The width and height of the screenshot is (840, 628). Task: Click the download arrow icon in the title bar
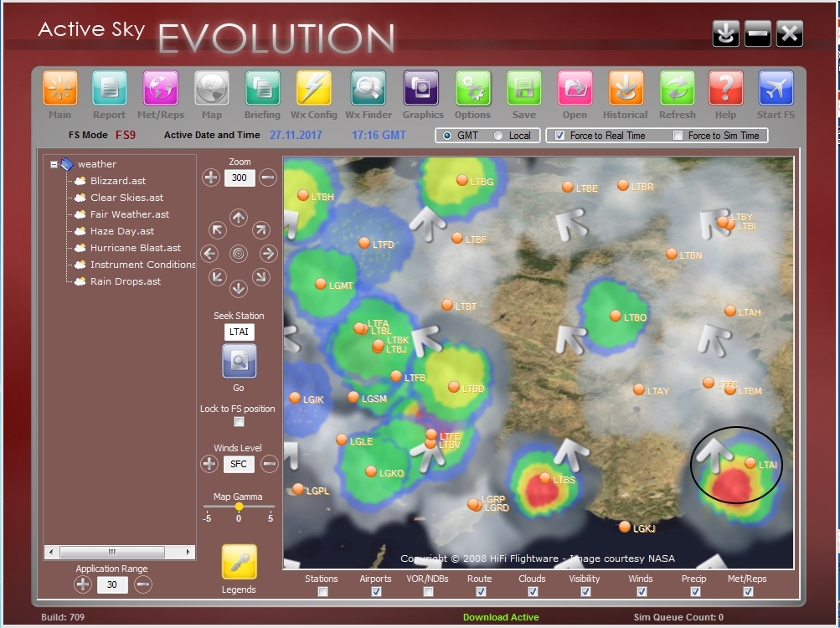tap(726, 33)
